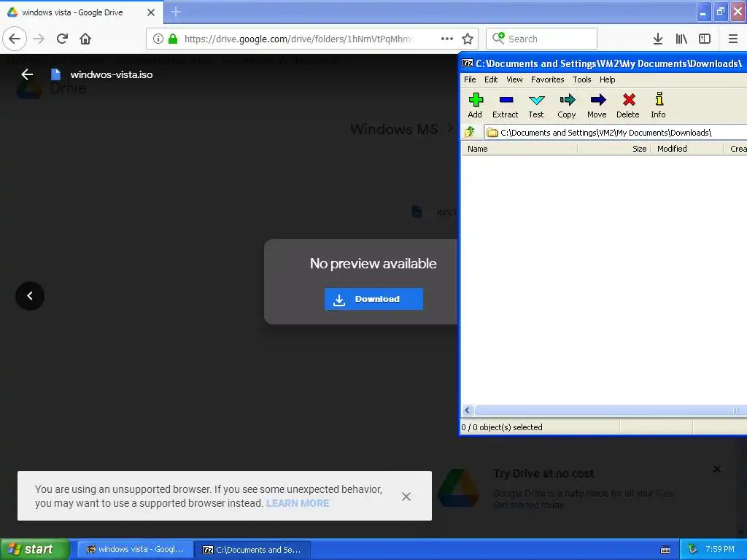
Task: Click the Test icon in 7-Zip
Action: pos(536,100)
